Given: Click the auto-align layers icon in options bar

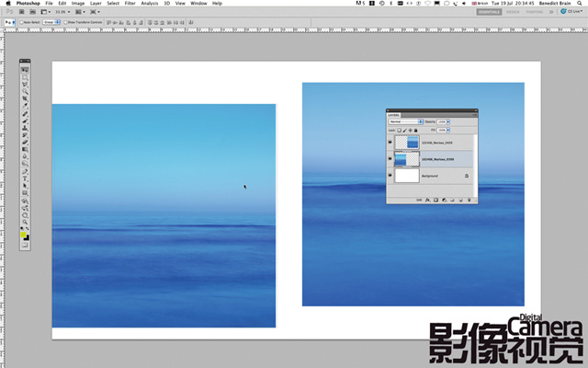Looking at the screenshot, I should click(190, 22).
